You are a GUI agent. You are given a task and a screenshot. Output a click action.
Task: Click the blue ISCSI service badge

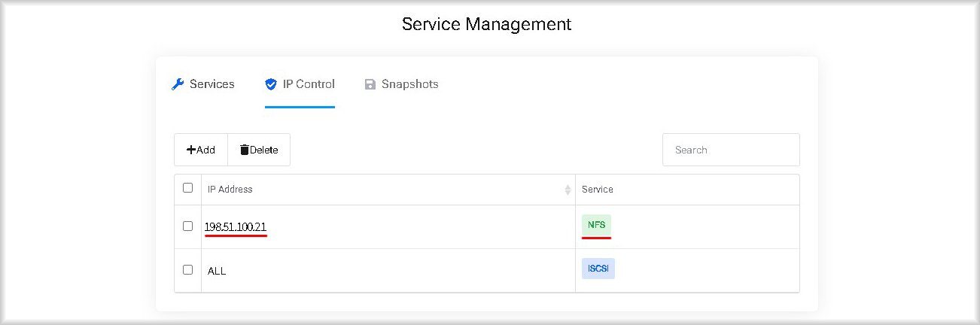pyautogui.click(x=598, y=269)
